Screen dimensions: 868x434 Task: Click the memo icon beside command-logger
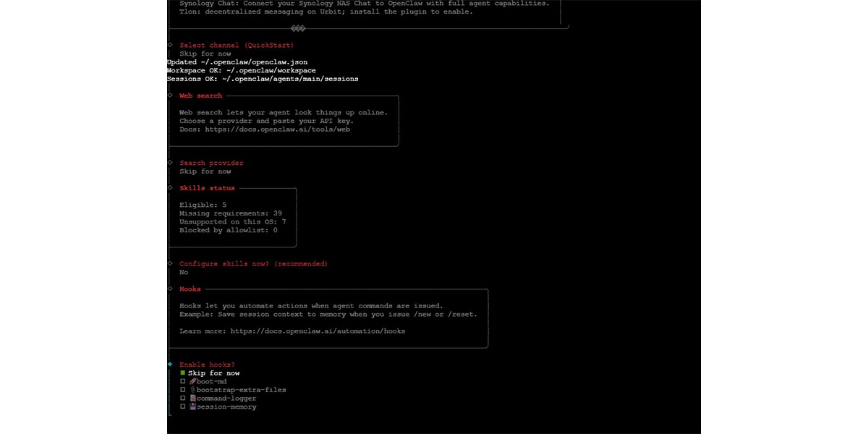(192, 398)
